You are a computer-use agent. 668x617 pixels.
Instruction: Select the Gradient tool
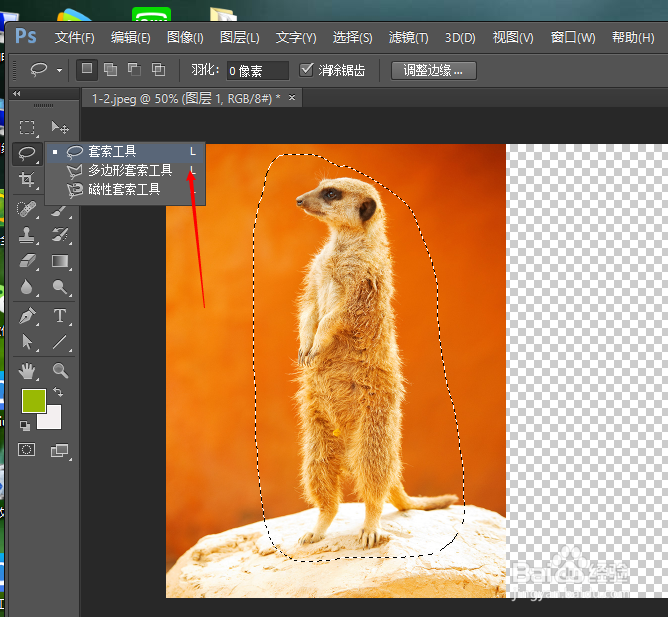(x=60, y=261)
